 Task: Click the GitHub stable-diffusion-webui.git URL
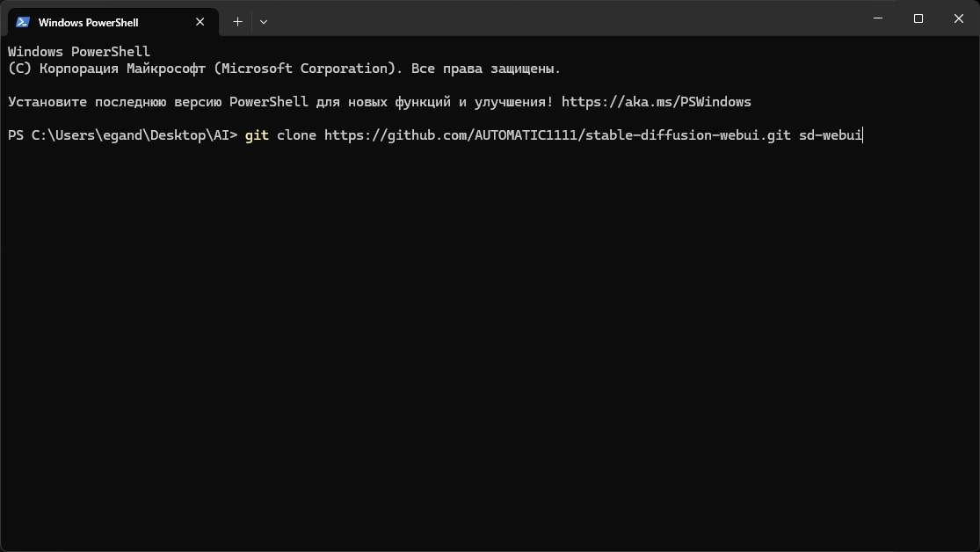(x=557, y=135)
